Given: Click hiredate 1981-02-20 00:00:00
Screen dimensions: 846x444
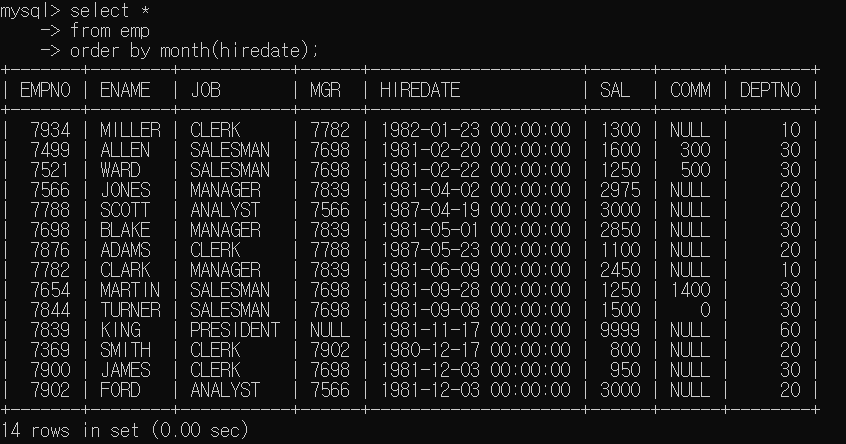Looking at the screenshot, I should tap(475, 150).
